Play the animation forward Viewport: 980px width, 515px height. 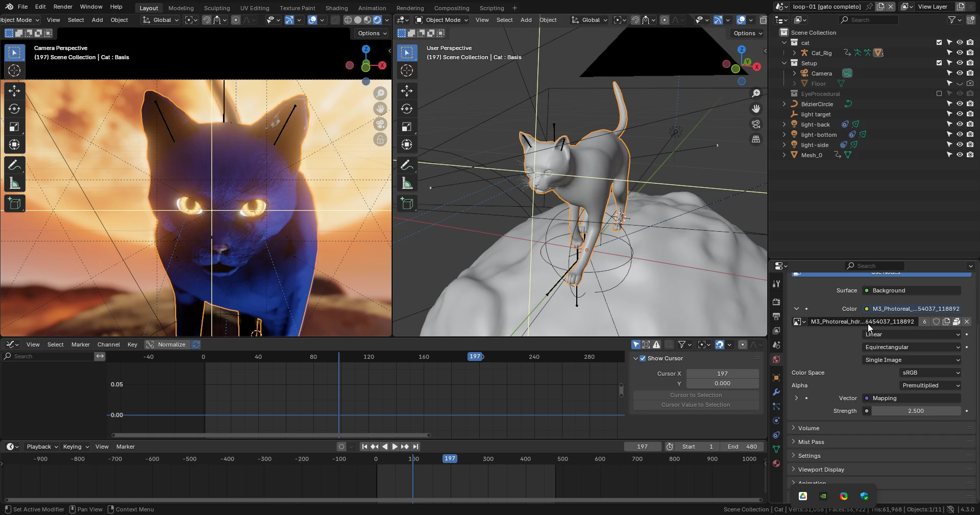point(395,447)
